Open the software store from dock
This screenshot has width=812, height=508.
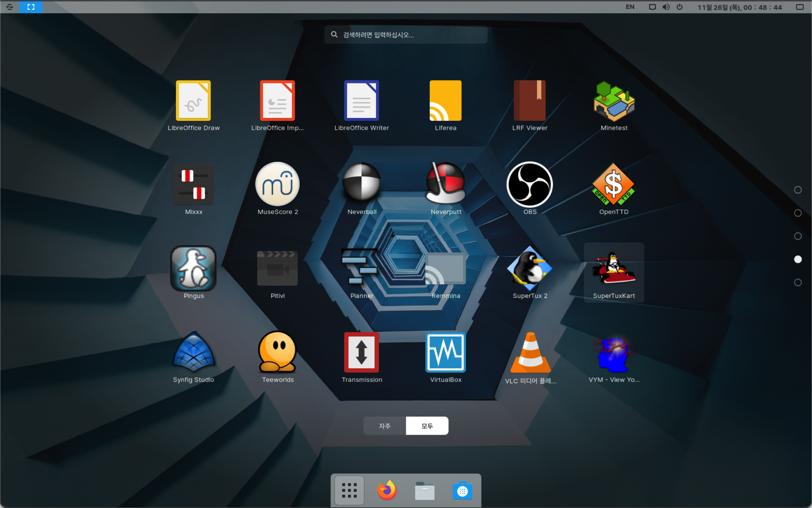[462, 491]
